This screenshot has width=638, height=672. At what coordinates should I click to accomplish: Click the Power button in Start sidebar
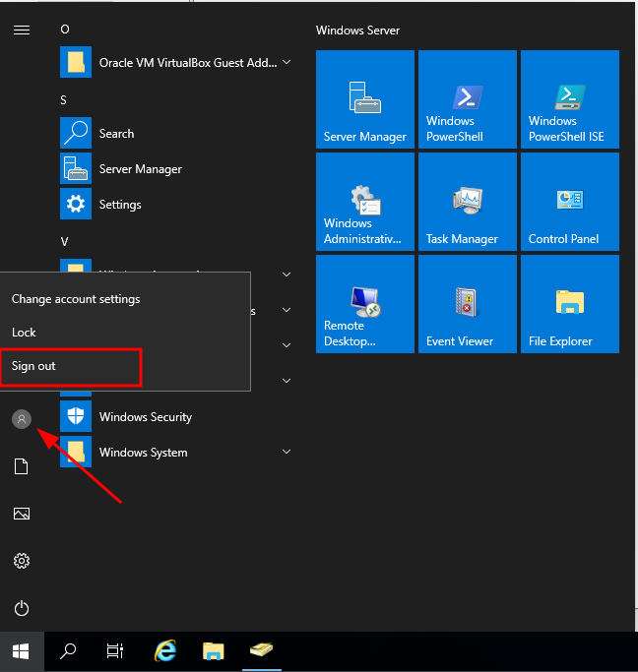point(22,608)
